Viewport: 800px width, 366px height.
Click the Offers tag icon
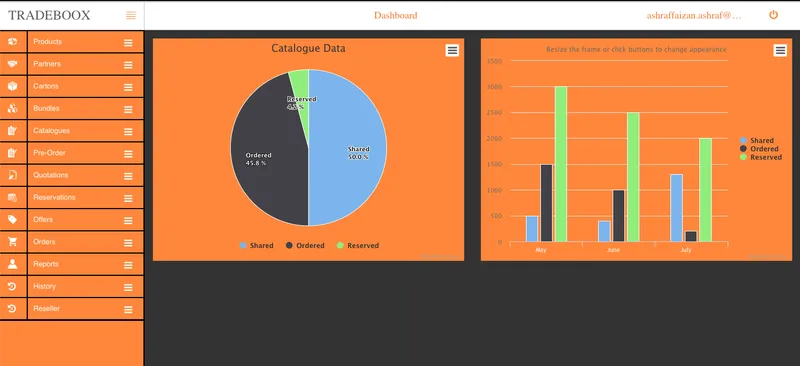coord(13,219)
